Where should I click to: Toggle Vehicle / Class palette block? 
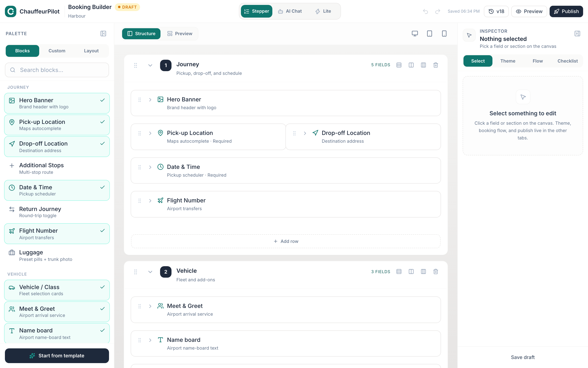pos(57,290)
